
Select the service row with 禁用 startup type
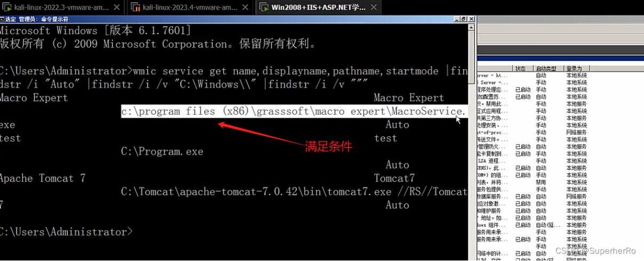tap(534, 182)
